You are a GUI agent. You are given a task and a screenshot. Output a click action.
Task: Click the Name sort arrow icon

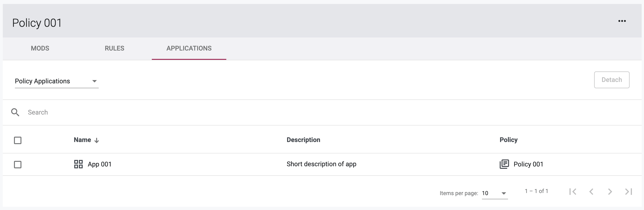click(x=97, y=140)
